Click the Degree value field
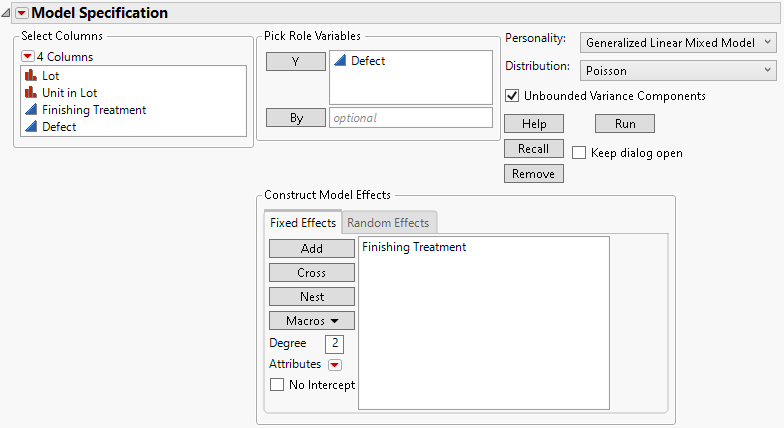The height and width of the screenshot is (428, 784). coord(334,344)
